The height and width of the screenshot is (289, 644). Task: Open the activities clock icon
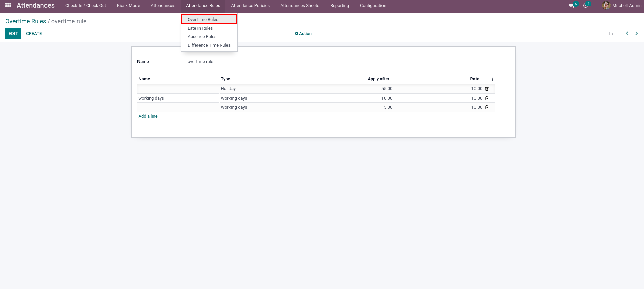(586, 6)
